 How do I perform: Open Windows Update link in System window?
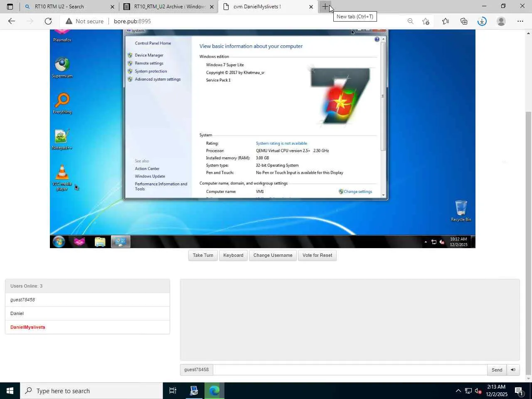tap(150, 176)
